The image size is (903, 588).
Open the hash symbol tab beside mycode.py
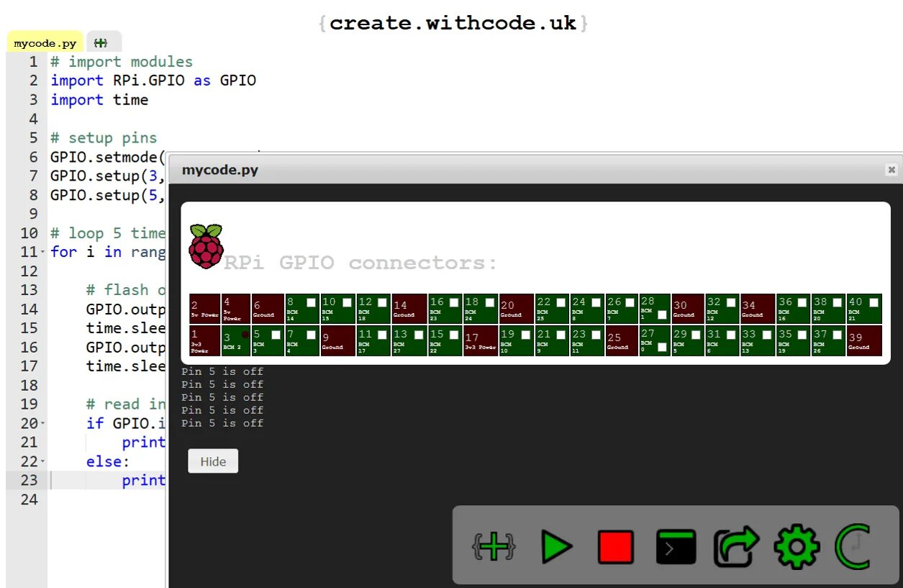[x=102, y=42]
